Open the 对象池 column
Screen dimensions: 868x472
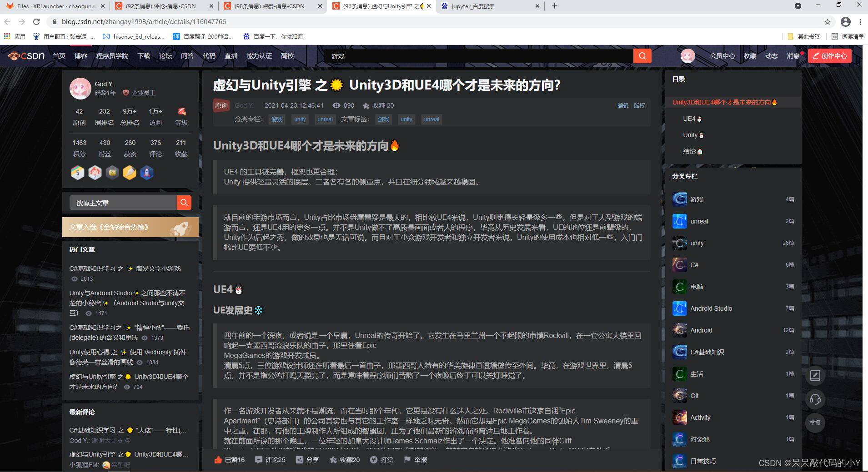700,439
